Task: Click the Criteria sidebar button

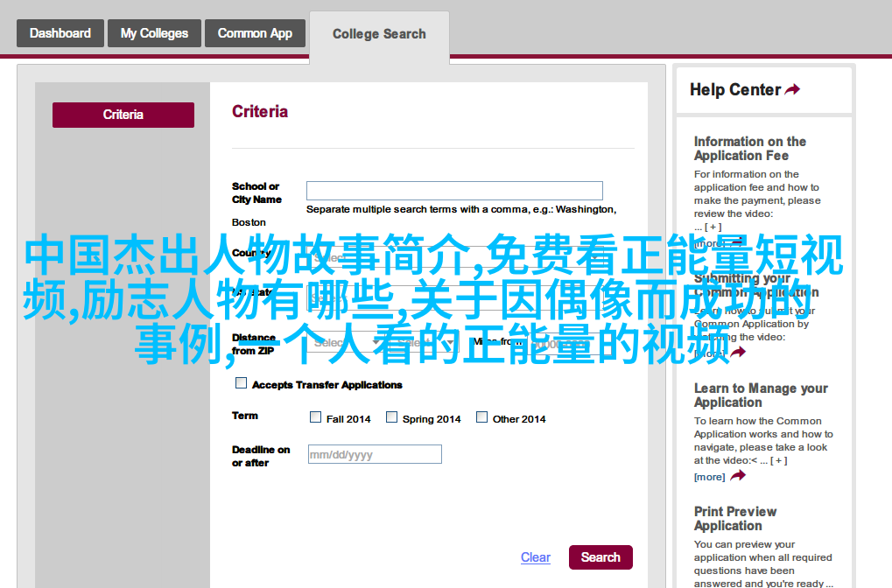Action: point(123,115)
